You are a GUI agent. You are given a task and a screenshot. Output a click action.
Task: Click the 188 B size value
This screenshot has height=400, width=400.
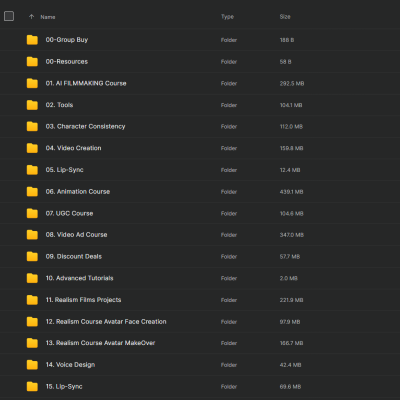click(x=287, y=40)
